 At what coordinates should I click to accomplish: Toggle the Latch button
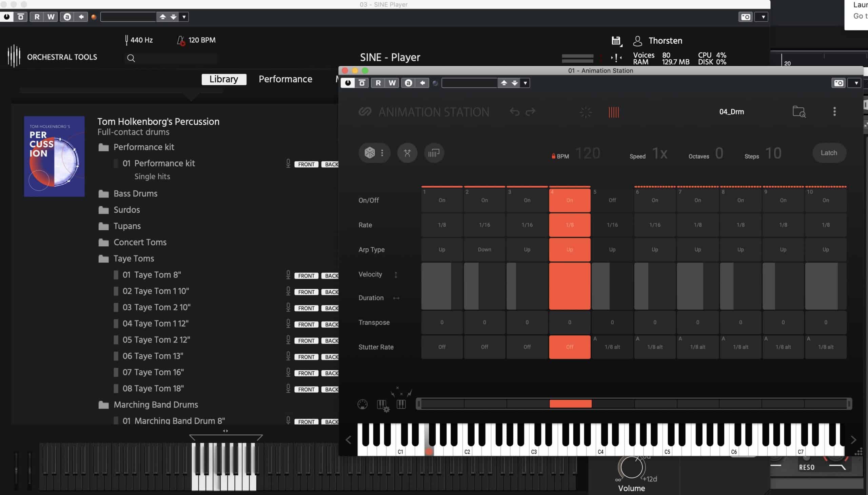(829, 153)
